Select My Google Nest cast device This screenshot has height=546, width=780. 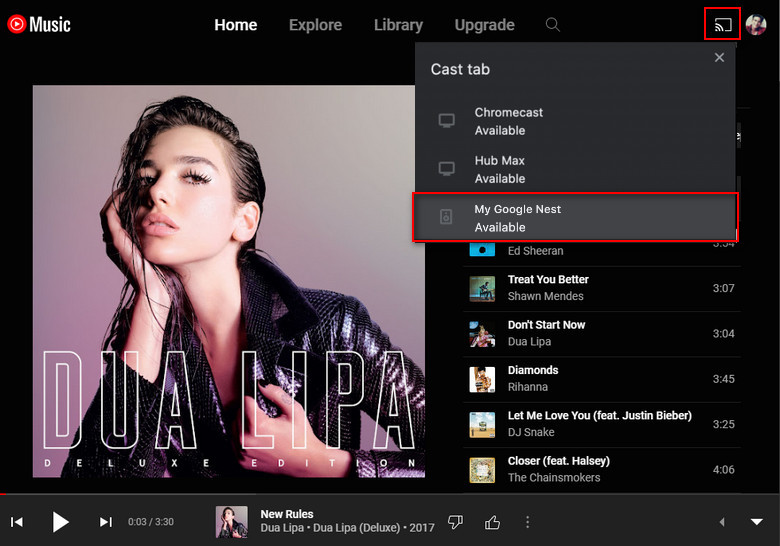[575, 218]
